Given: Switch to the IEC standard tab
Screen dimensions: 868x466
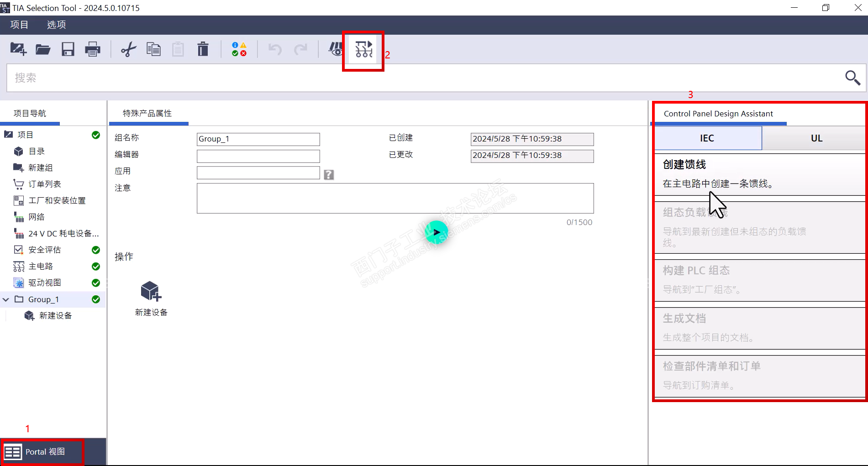Looking at the screenshot, I should point(708,138).
